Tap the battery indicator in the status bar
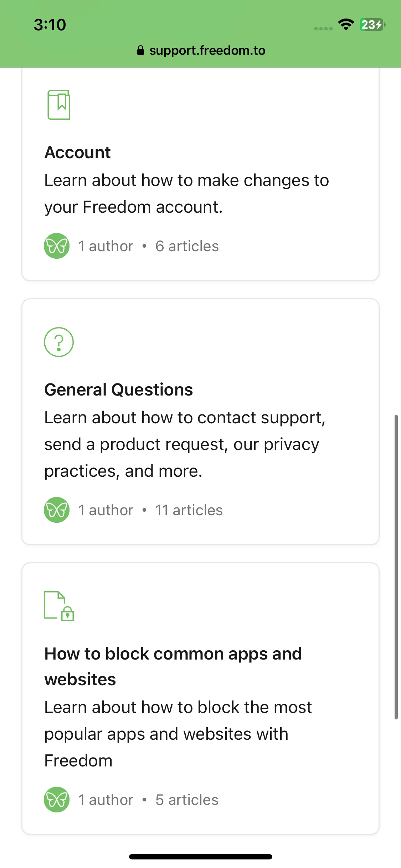Screen dimensions: 401x868 tap(372, 25)
